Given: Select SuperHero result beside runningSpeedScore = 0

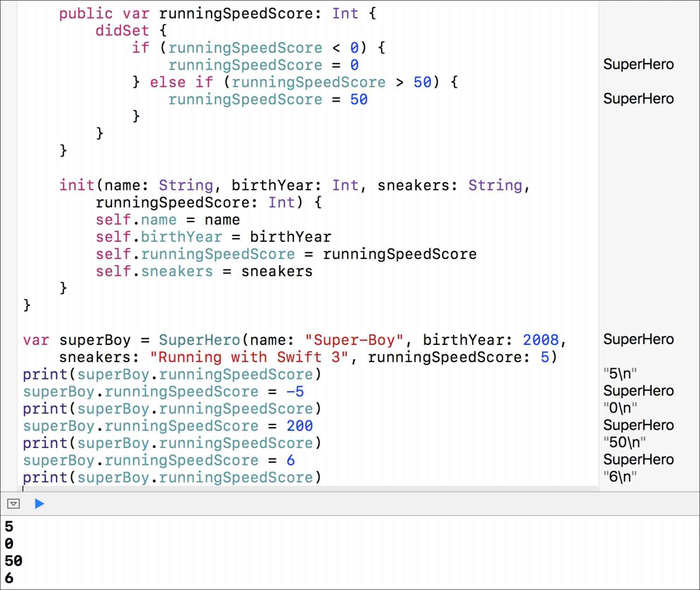Looking at the screenshot, I should 638,64.
